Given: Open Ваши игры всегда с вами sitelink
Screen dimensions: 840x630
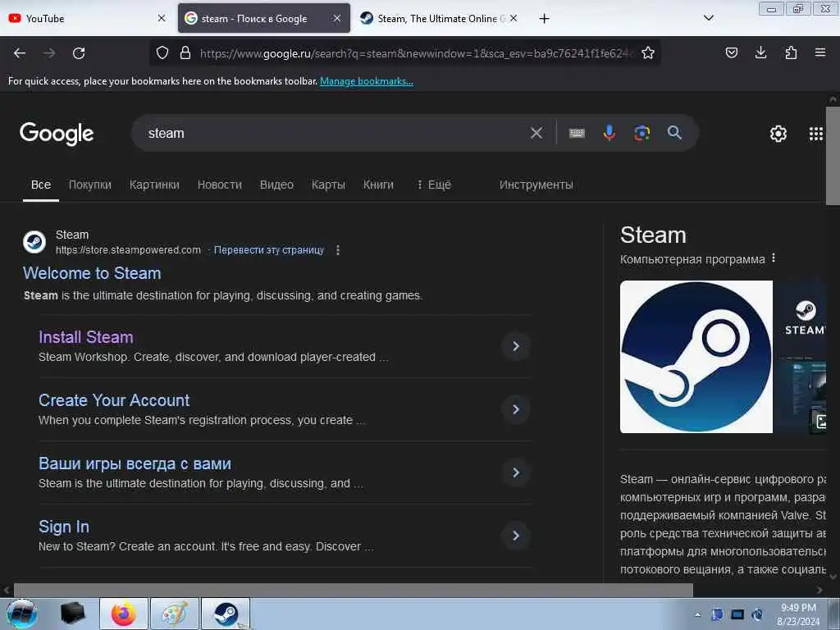Looking at the screenshot, I should (x=135, y=463).
